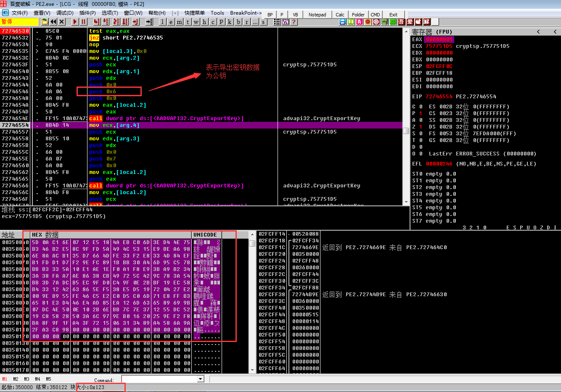
Task: Open the Memory map via 'm' button
Action: pos(180,22)
